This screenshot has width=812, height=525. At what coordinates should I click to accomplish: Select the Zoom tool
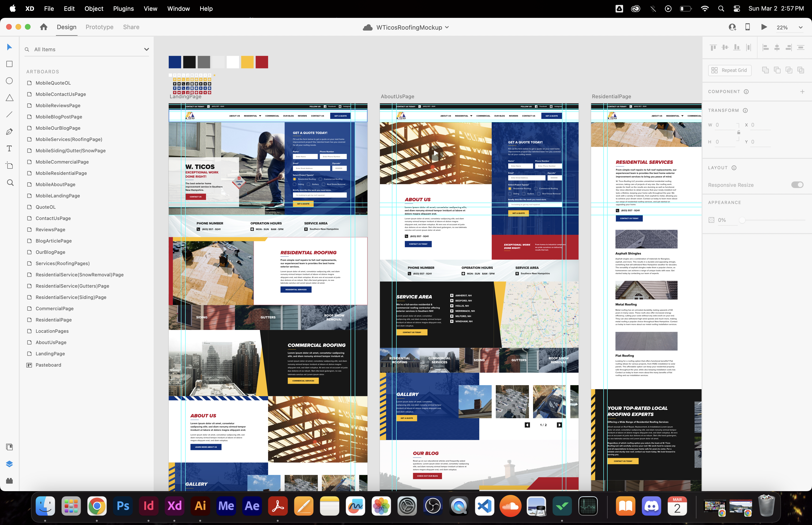(x=10, y=183)
